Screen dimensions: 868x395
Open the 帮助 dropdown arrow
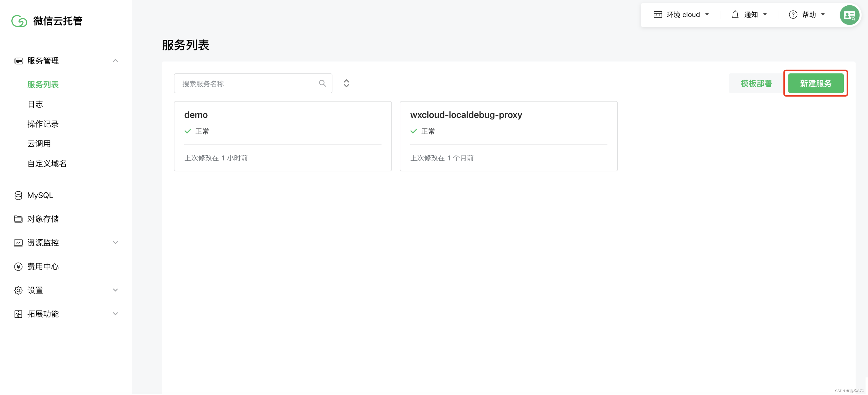click(823, 14)
